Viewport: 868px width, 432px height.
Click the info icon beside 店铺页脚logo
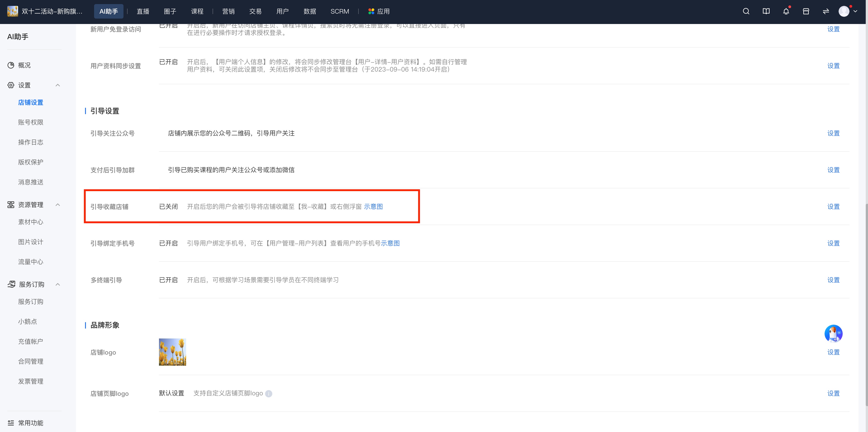click(x=268, y=394)
